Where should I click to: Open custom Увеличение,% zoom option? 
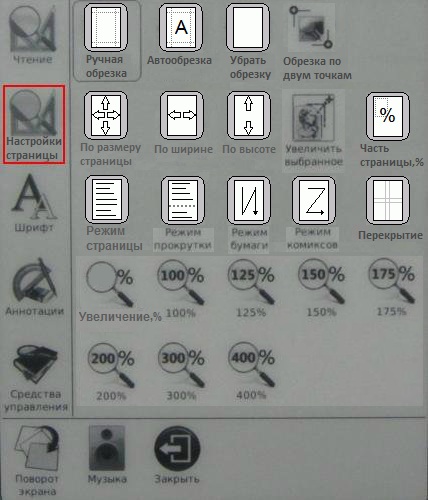point(110,284)
